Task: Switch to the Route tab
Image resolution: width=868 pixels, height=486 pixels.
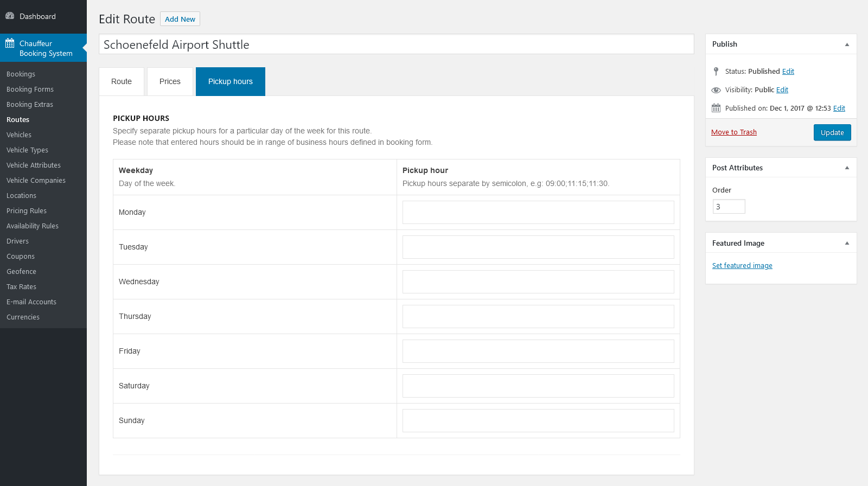Action: tap(122, 81)
